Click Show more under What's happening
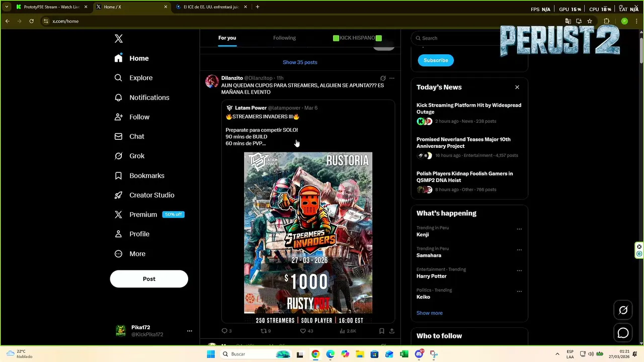This screenshot has height=362, width=644. (x=429, y=313)
